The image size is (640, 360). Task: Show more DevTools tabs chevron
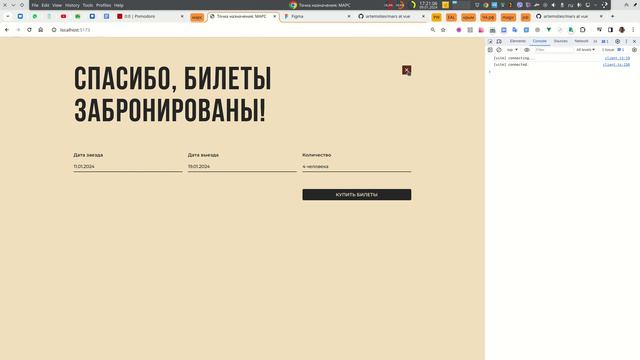(595, 41)
